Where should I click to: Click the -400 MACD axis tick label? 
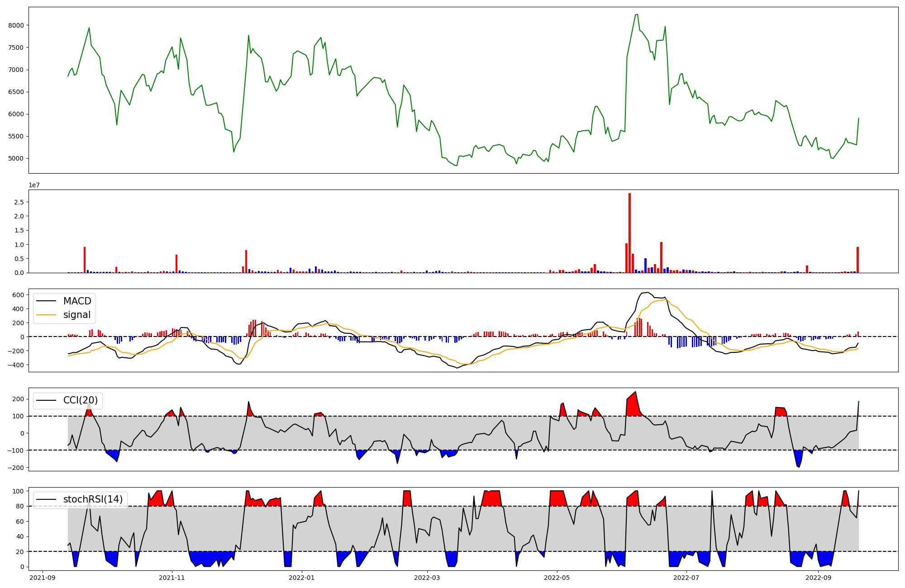coord(15,365)
